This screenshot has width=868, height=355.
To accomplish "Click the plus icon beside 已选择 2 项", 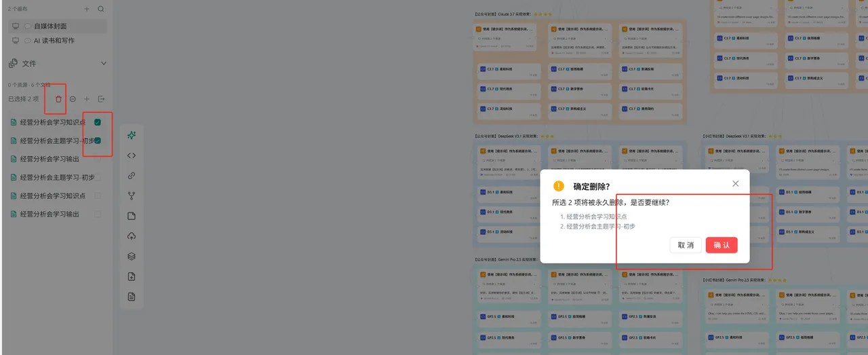I will pos(87,99).
